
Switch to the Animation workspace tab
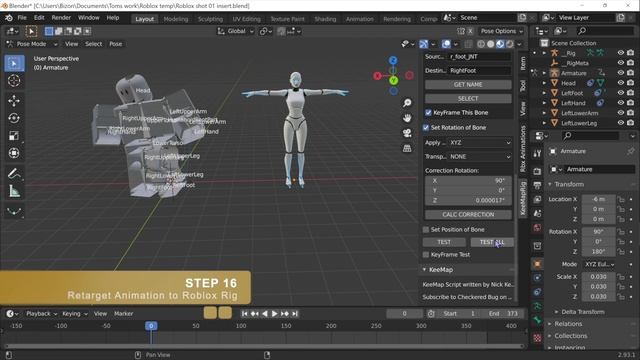pos(360,19)
